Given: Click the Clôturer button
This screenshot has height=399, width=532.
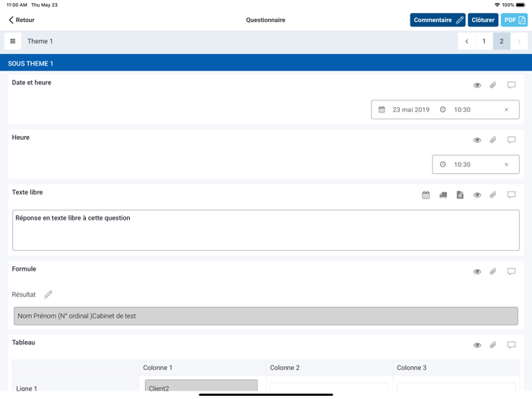Looking at the screenshot, I should point(483,20).
